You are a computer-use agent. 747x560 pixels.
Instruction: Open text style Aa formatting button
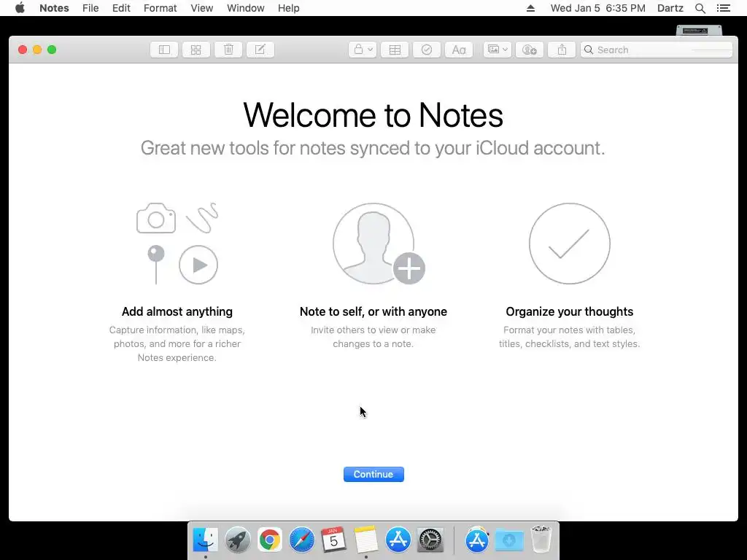click(x=459, y=50)
